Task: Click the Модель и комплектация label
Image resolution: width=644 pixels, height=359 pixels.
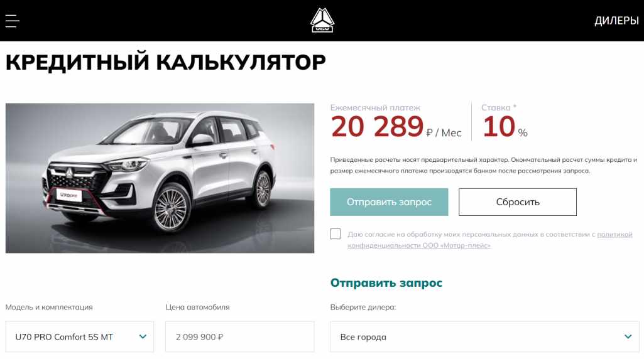Action: 49,308
